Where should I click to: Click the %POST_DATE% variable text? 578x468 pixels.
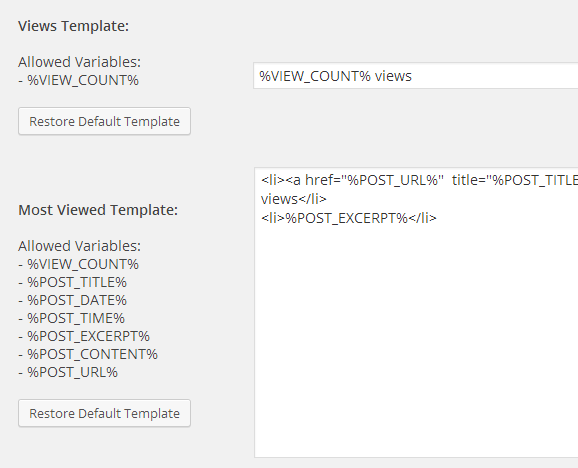click(x=77, y=300)
